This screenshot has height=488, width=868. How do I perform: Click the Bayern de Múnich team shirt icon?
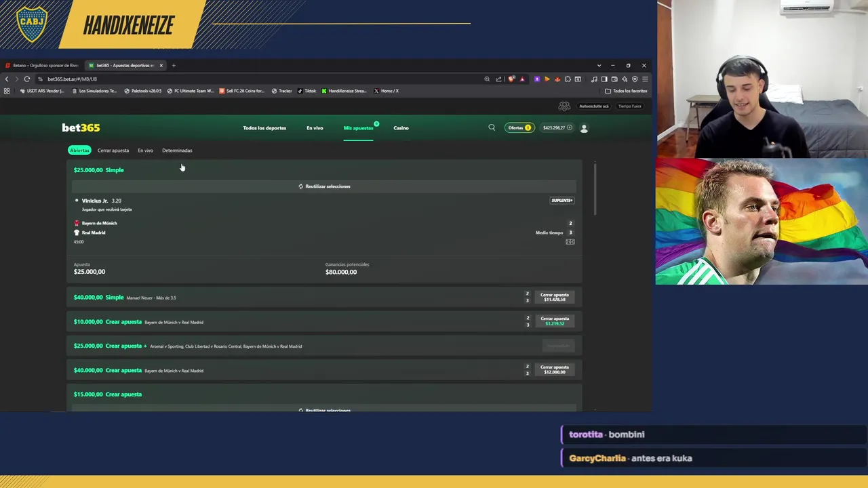click(77, 223)
